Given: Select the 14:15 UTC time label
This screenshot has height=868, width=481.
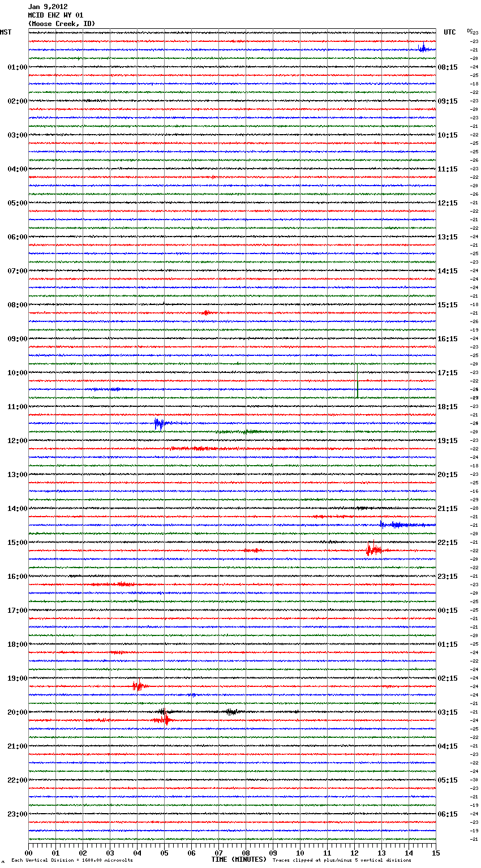Looking at the screenshot, I should tap(448, 271).
